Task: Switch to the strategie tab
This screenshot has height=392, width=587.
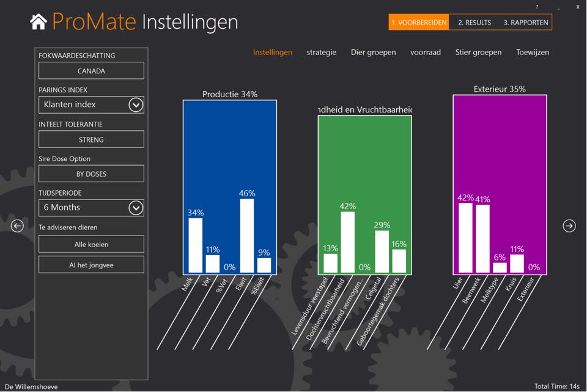Action: (x=321, y=52)
